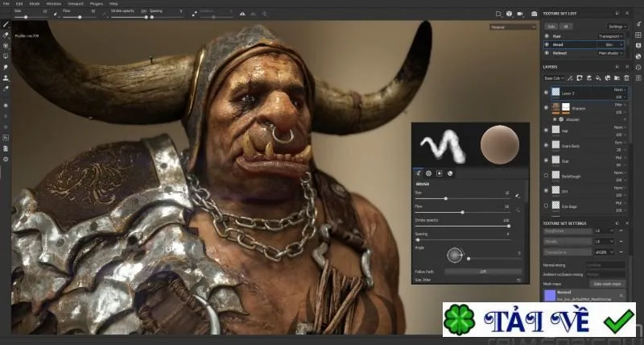Hide the Layer 3 layer visibility
The image size is (644, 345).
pyautogui.click(x=546, y=93)
